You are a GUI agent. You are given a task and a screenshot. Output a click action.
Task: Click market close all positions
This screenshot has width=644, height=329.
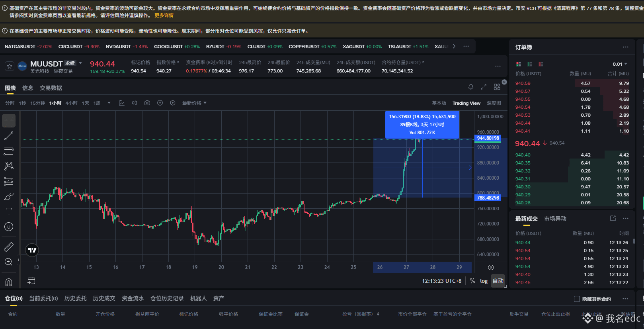[x=412, y=314]
